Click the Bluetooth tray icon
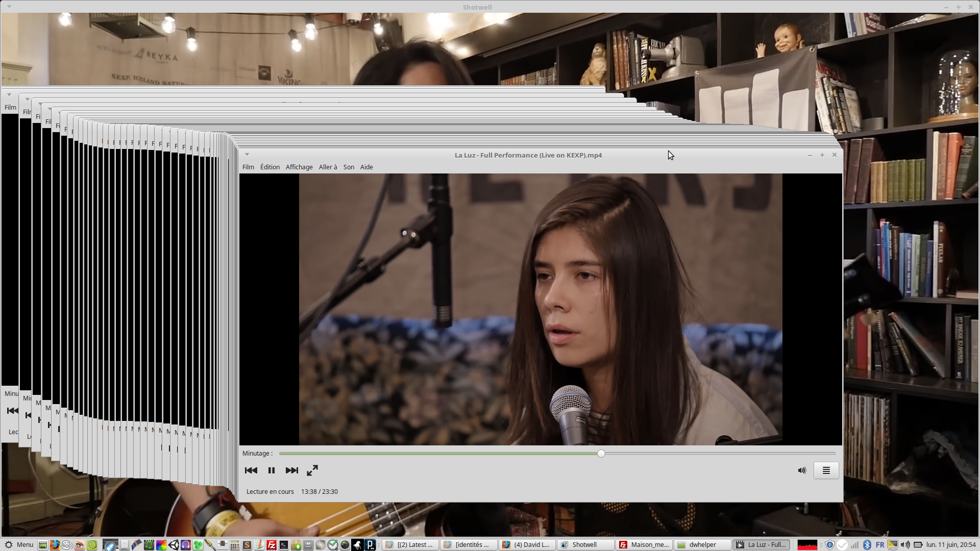Viewport: 980px width, 551px height. coord(867,544)
